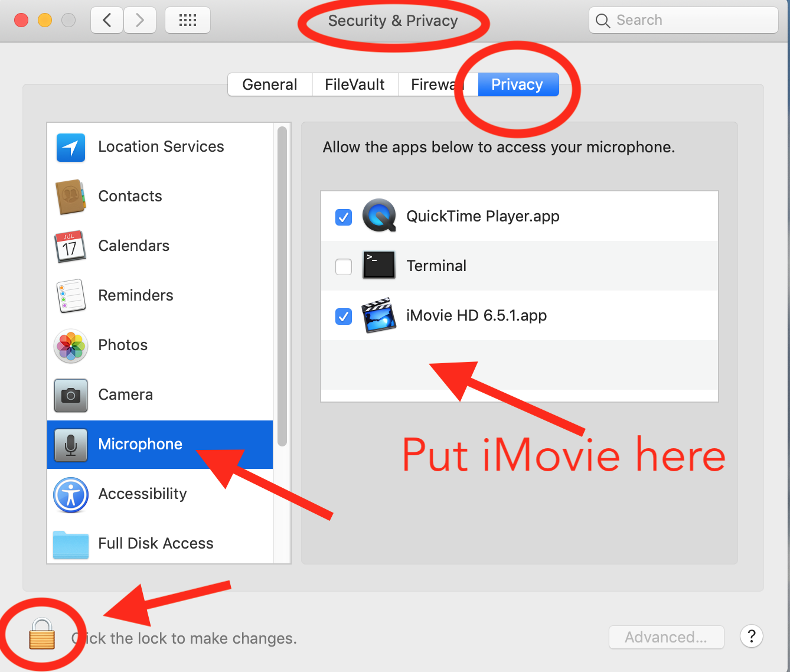Screen dimensions: 790x672
Task: Minimize the window with the yellow button
Action: coord(45,21)
